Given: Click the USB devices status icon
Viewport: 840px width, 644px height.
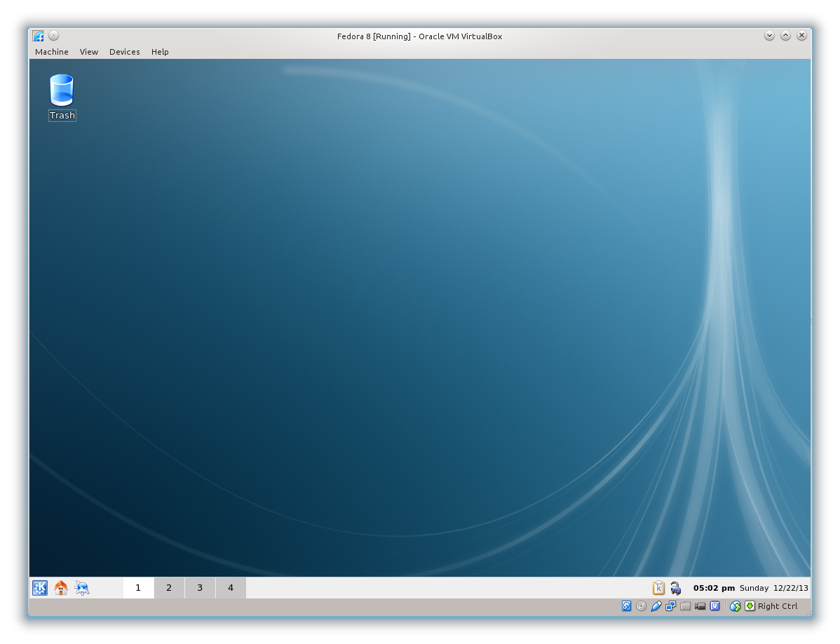Looking at the screenshot, I should (x=656, y=606).
